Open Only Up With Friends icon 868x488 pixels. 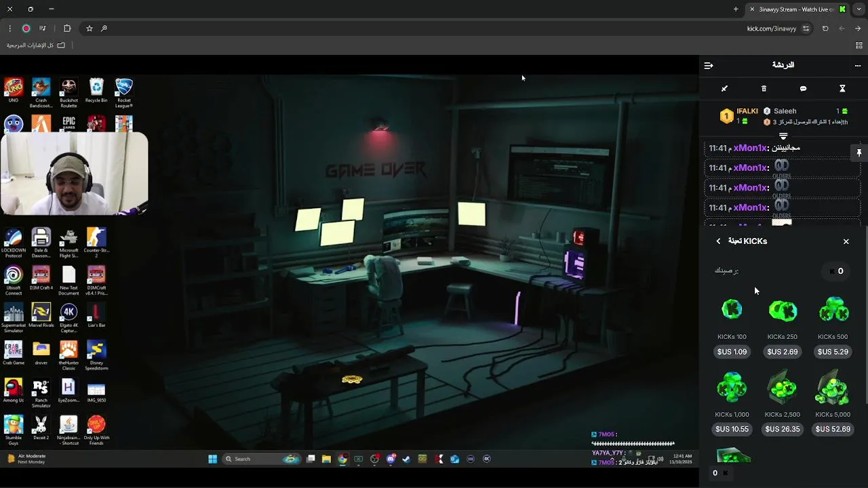(x=96, y=430)
